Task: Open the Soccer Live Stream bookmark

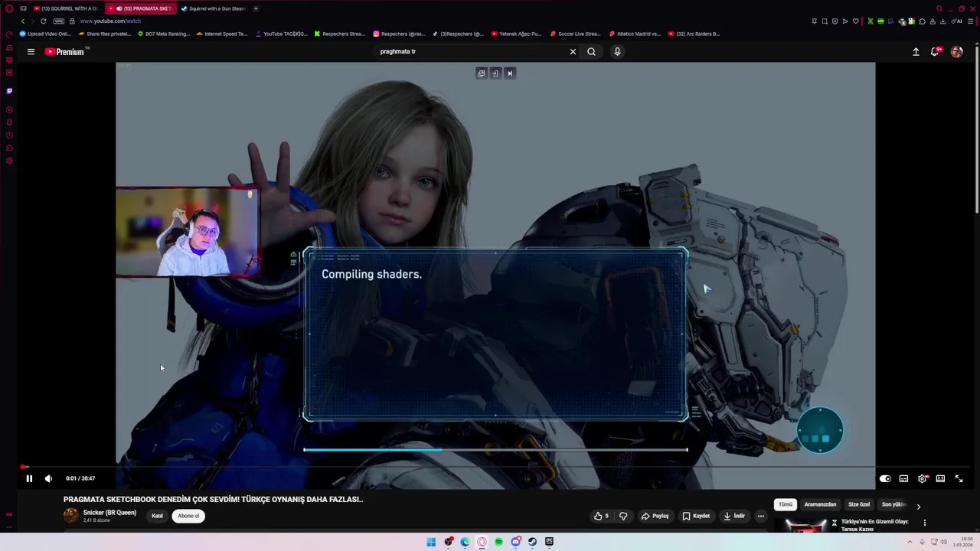Action: (575, 34)
